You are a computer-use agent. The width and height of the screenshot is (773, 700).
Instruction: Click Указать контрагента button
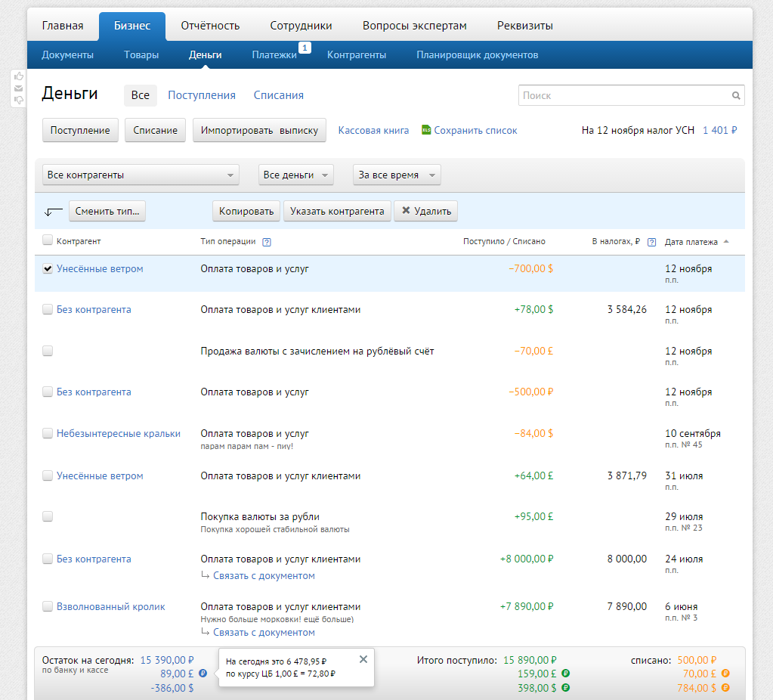[337, 211]
